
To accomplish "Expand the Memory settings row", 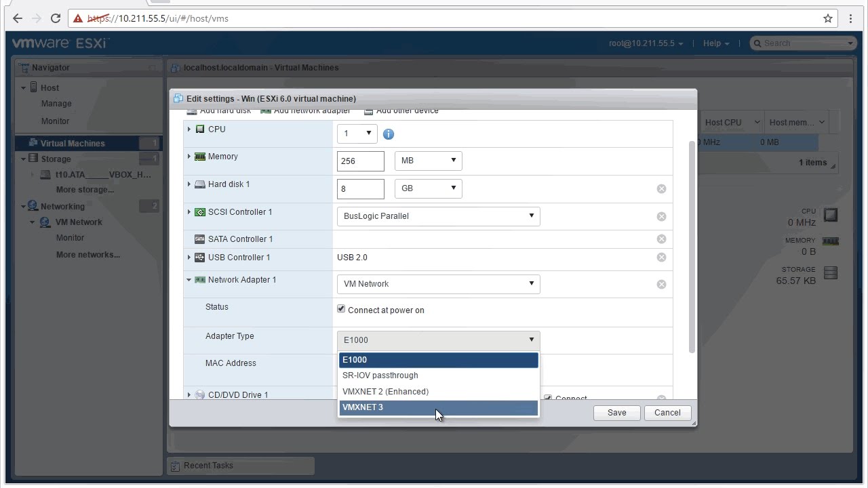I will (x=189, y=157).
